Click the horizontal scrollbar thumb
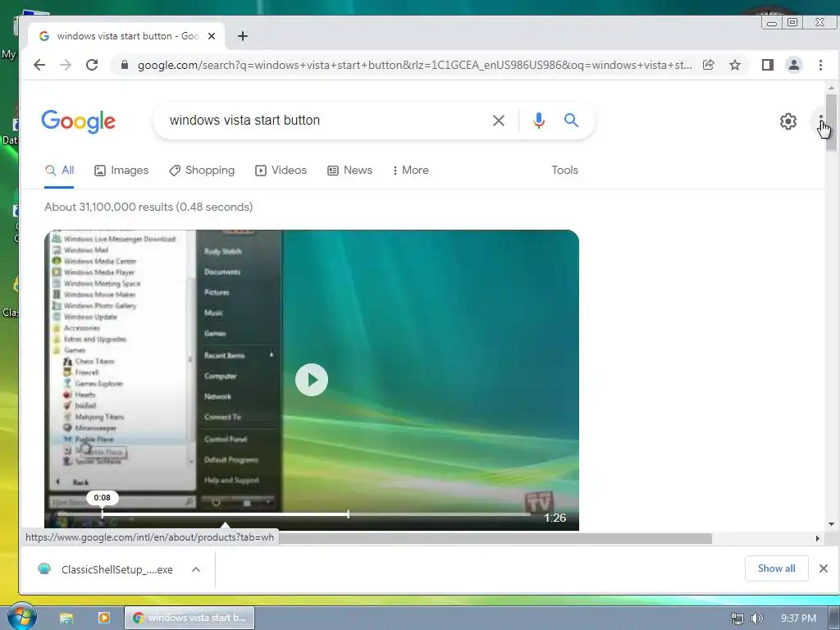The height and width of the screenshot is (630, 840). point(495,538)
